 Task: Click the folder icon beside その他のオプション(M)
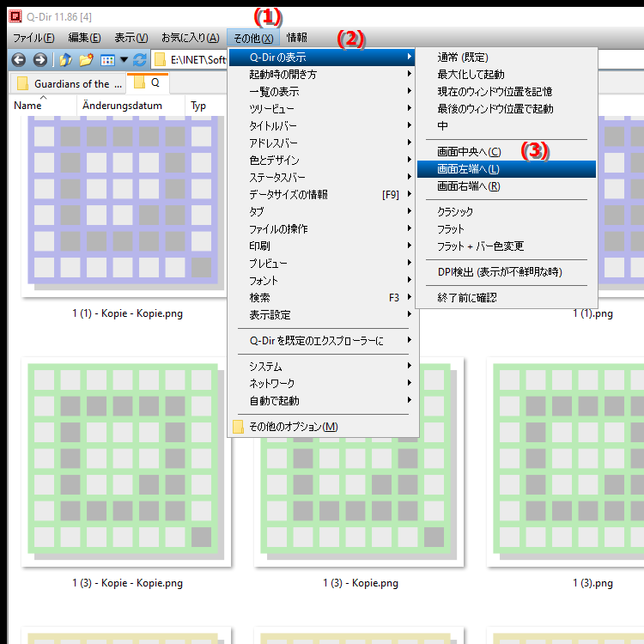(x=238, y=427)
